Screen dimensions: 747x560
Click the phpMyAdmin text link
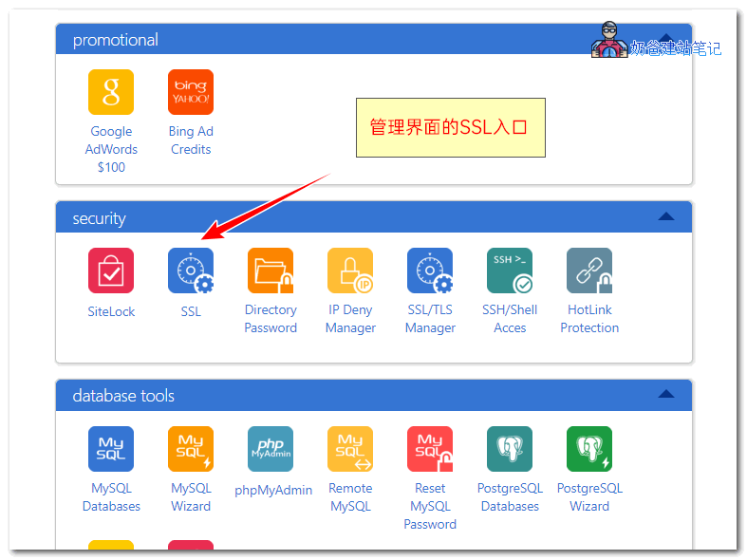pos(273,491)
